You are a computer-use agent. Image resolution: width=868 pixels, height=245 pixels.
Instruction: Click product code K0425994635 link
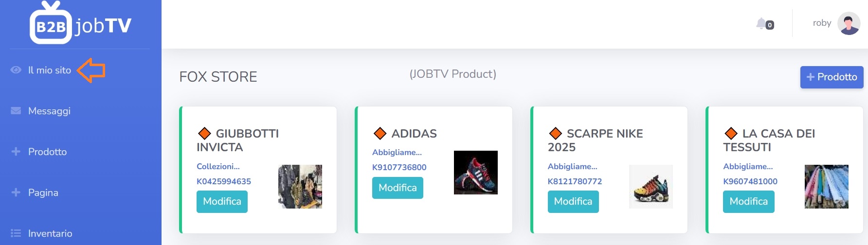coord(224,181)
